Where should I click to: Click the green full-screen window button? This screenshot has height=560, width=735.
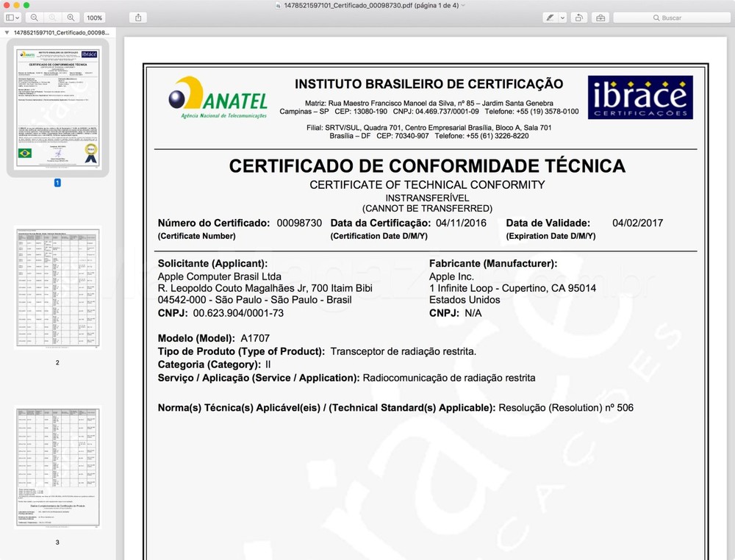point(27,5)
